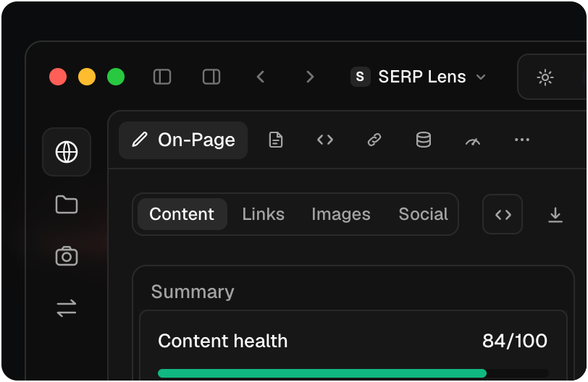Switch to the Social segment
This screenshot has height=382, width=588.
pos(424,214)
